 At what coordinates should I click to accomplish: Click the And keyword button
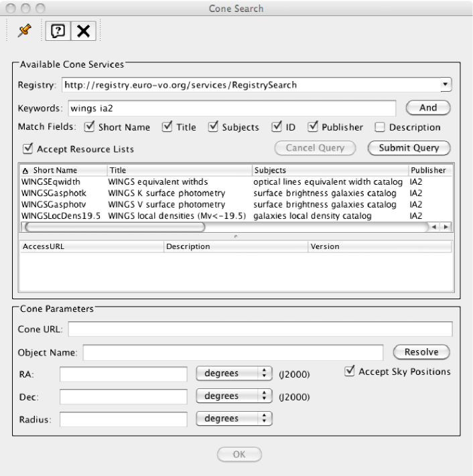tap(427, 107)
